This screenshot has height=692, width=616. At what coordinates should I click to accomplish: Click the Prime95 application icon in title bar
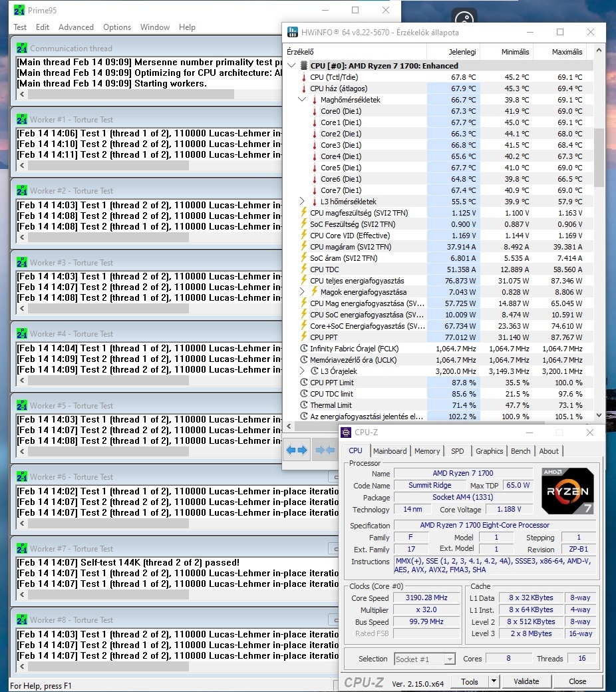coord(19,10)
